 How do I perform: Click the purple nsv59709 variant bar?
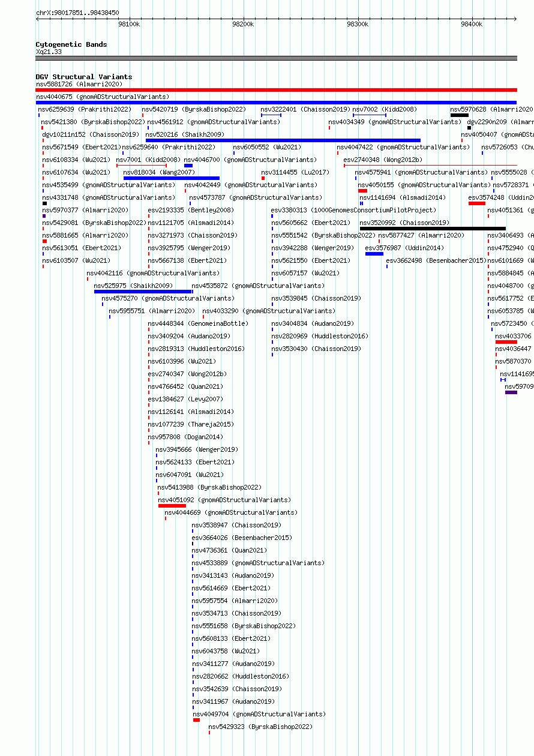click(x=511, y=392)
